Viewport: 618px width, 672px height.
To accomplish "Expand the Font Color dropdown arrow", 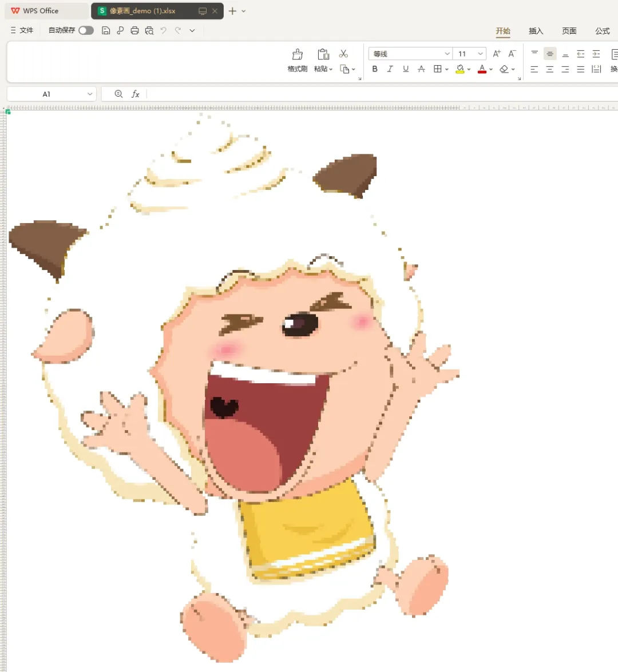I will 491,69.
